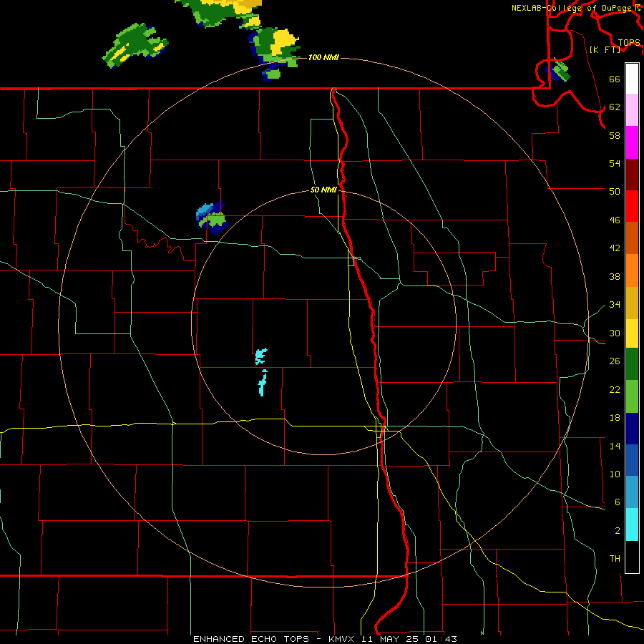Click the black TH legend swatch

click(x=632, y=557)
